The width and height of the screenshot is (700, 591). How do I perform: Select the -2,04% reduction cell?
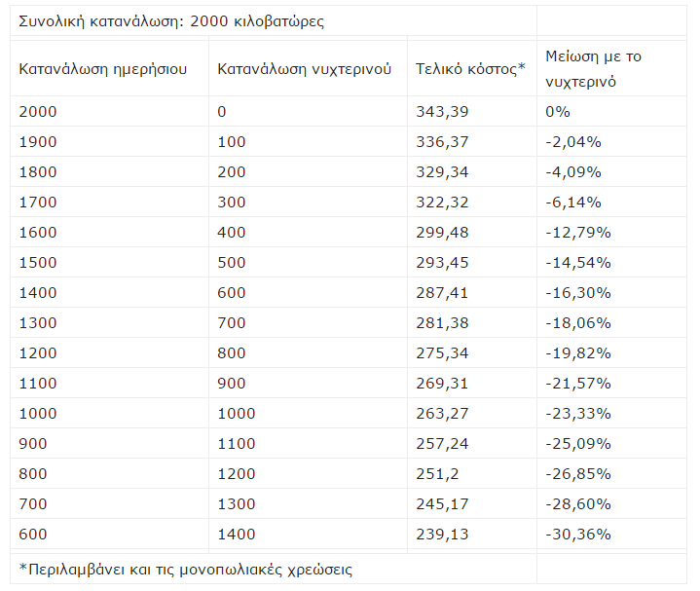coord(573,142)
